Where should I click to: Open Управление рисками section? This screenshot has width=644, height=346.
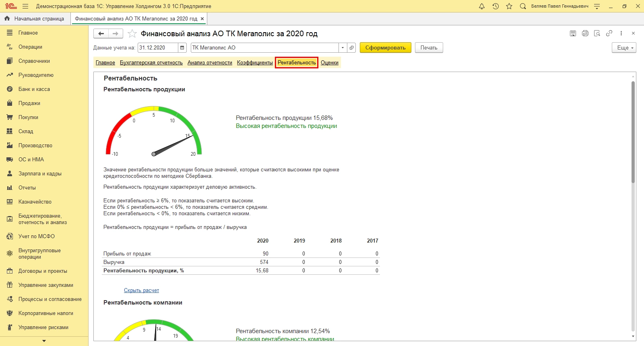[x=44, y=327]
